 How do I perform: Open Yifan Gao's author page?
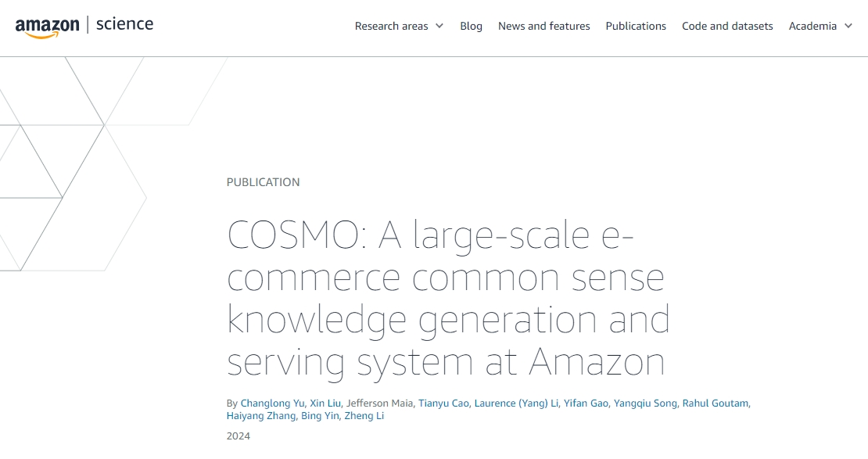tap(586, 403)
